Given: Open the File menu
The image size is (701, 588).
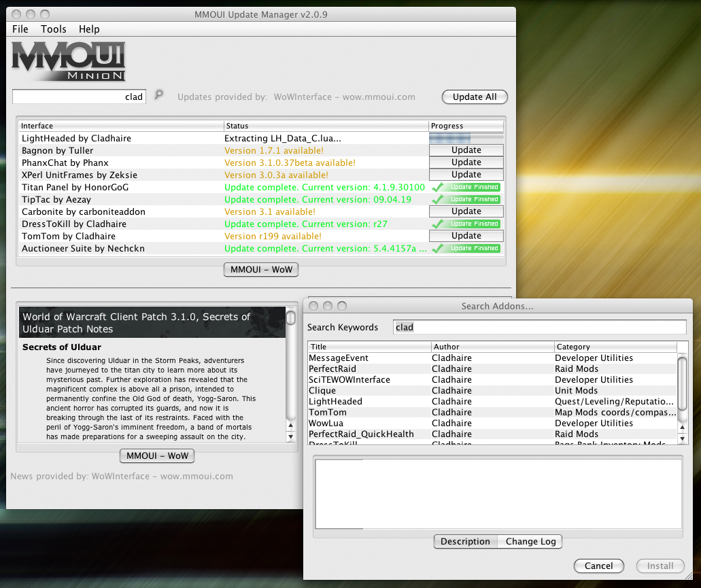Looking at the screenshot, I should click(x=20, y=29).
